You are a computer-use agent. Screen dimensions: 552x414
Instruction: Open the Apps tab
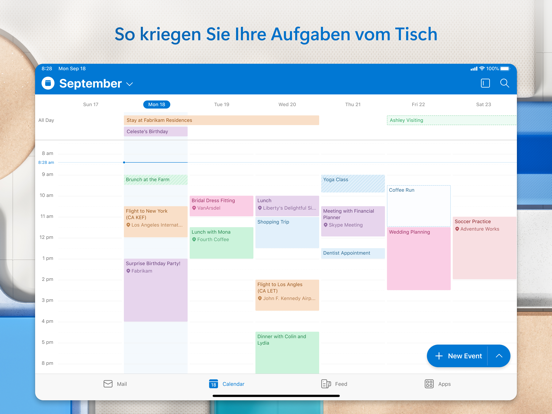438,384
